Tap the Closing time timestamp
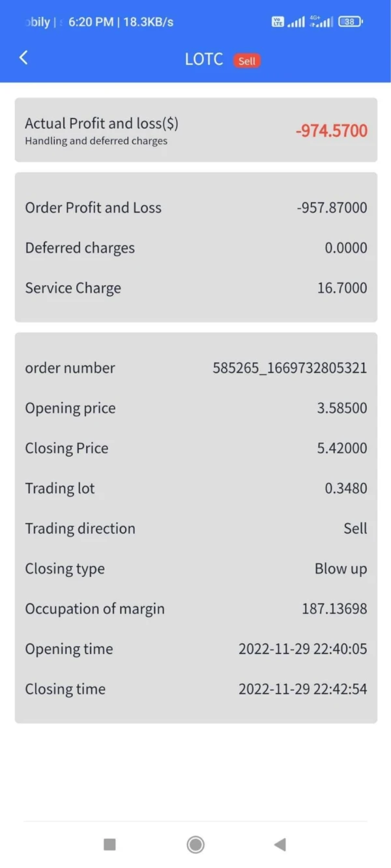 coord(302,689)
